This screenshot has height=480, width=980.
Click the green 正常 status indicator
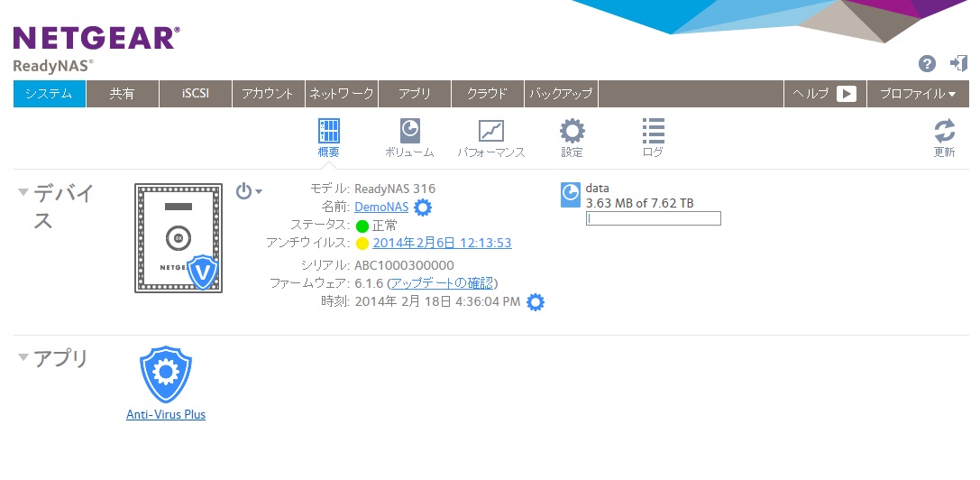tap(362, 226)
